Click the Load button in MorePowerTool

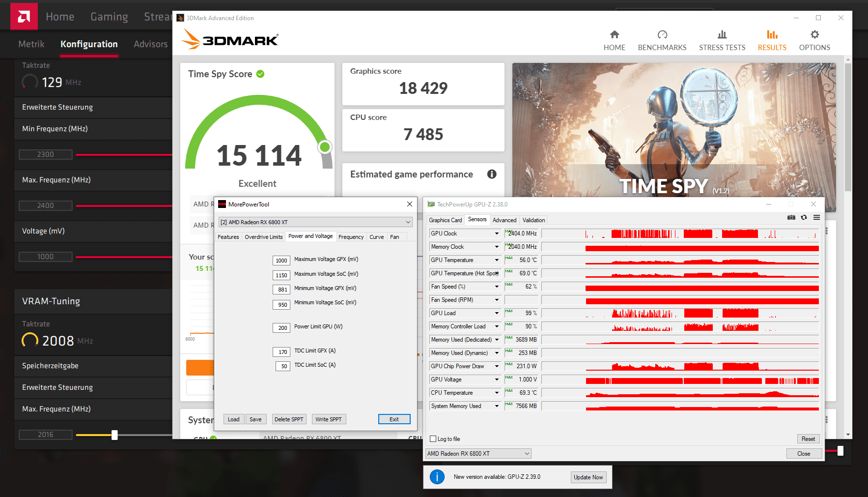point(234,419)
